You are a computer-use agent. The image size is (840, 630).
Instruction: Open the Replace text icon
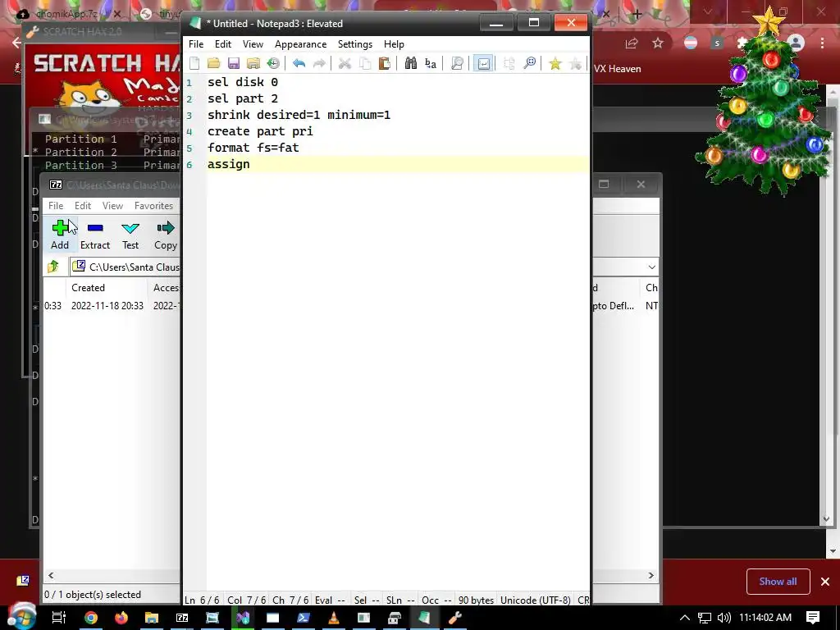[x=431, y=63]
